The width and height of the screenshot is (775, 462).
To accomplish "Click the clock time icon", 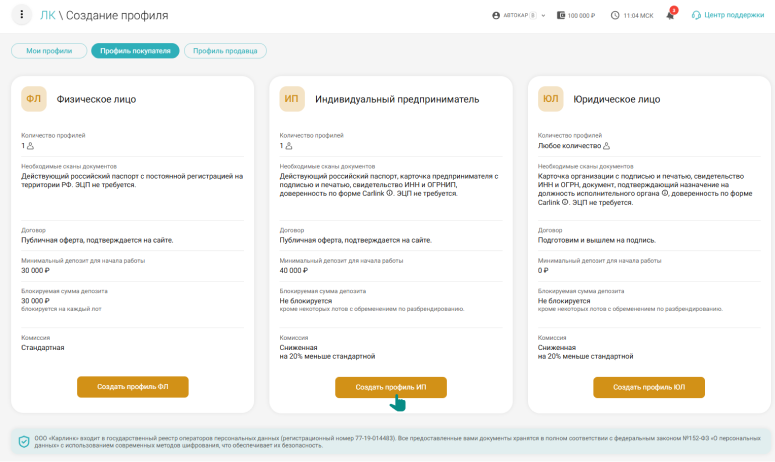I will [615, 16].
